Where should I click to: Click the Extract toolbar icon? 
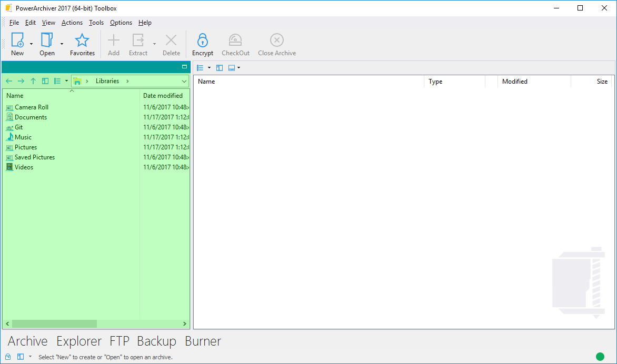pos(138,40)
